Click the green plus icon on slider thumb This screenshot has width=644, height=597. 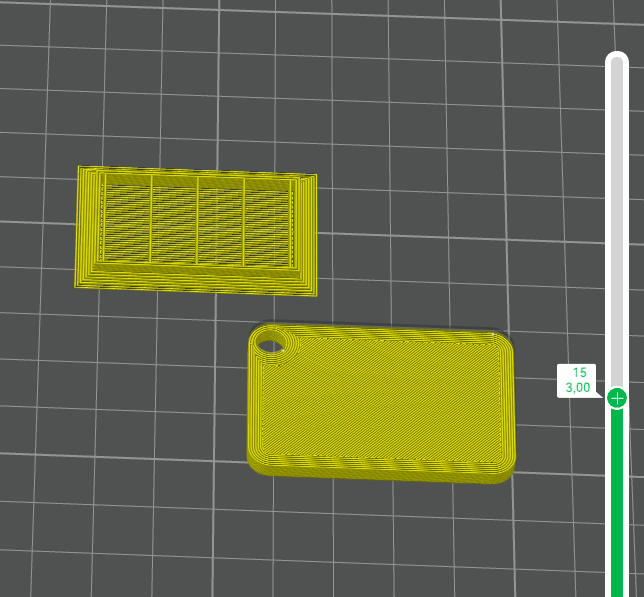click(617, 398)
